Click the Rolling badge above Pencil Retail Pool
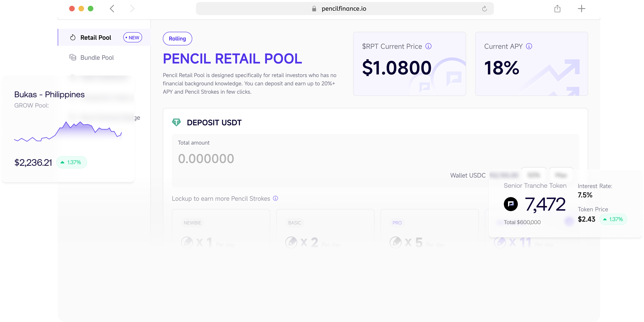Screen dimensions: 644x322 177,38
